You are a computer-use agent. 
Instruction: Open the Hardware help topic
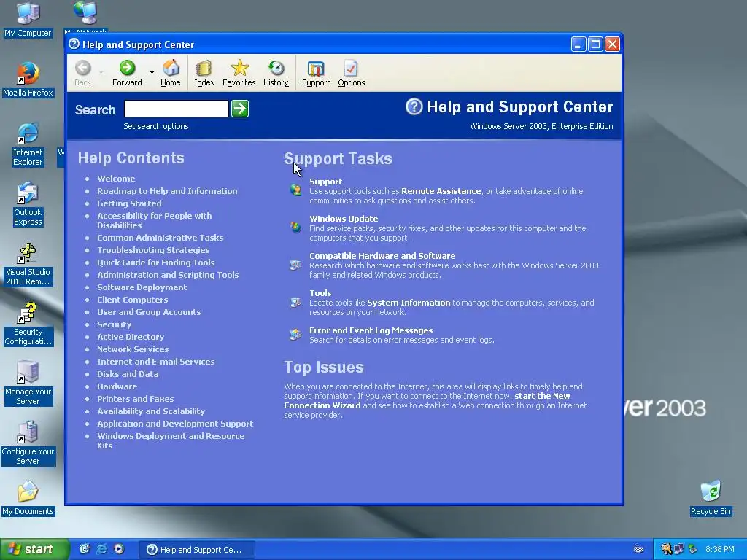pyautogui.click(x=117, y=386)
